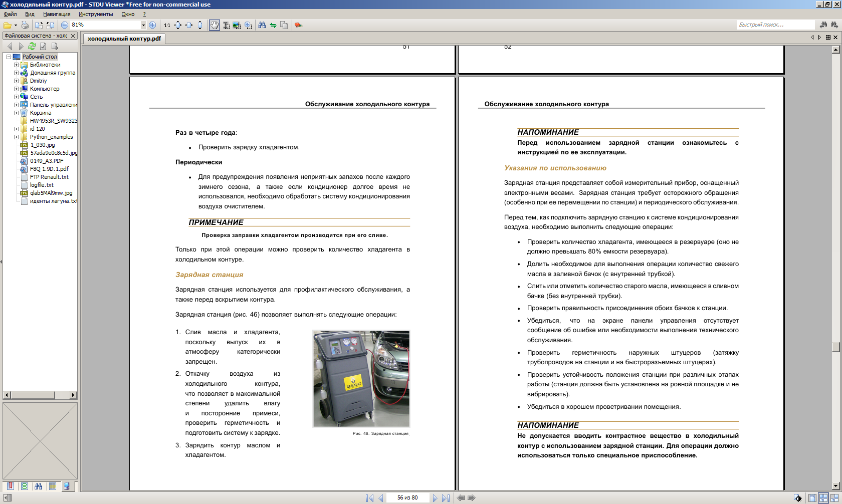Expand the Сеть tree node
Image resolution: width=842 pixels, height=504 pixels.
[16, 97]
